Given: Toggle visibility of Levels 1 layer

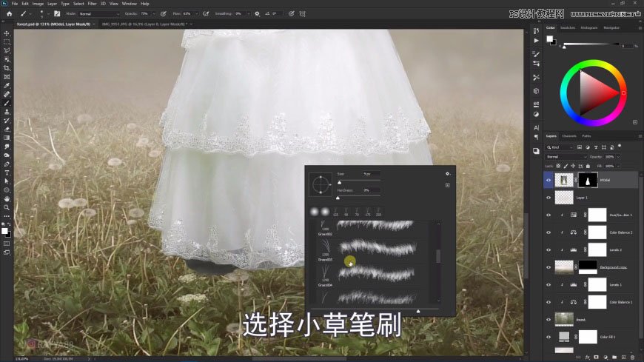Looking at the screenshot, I should [549, 284].
